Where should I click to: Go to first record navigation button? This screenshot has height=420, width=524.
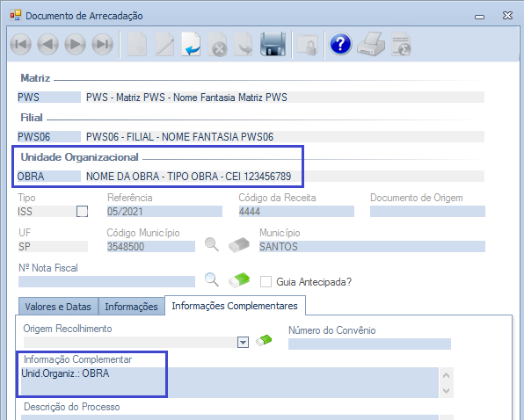21,45
